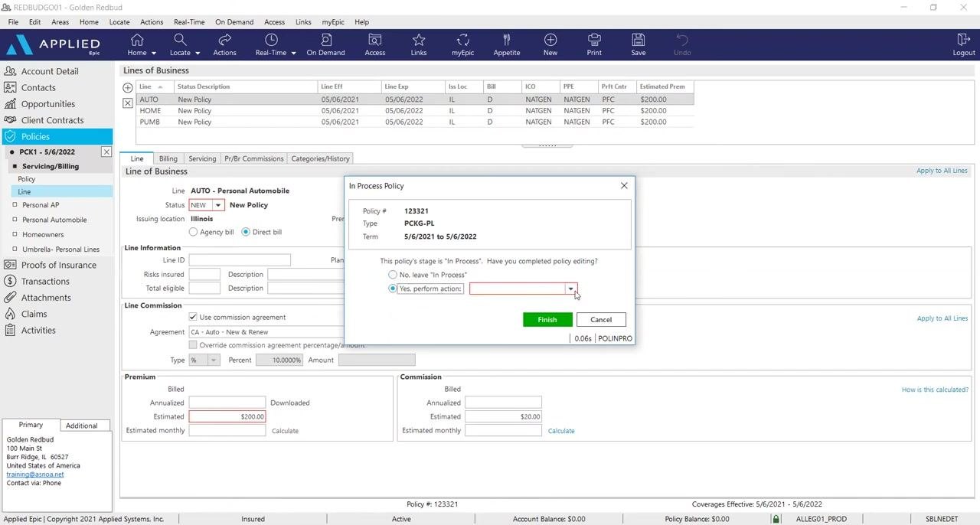
Task: Select the Agency bill radio button
Action: click(194, 232)
